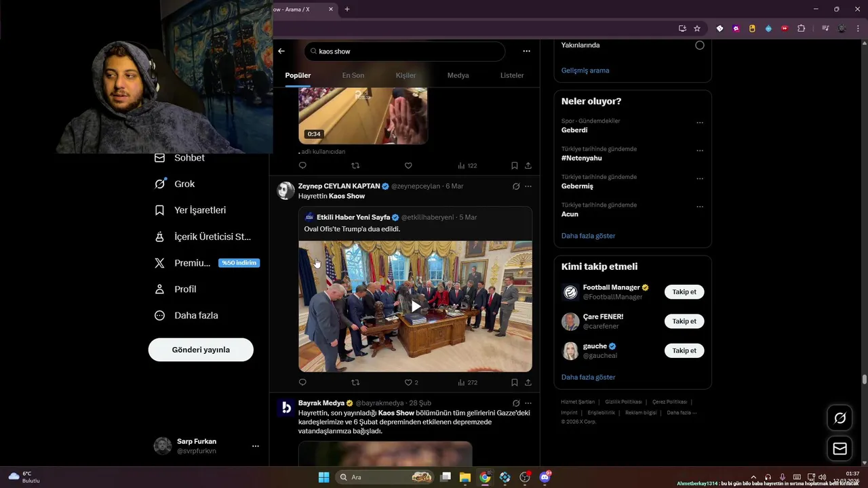This screenshot has width=868, height=488.
Task: Play the Oval Office video
Action: tap(415, 306)
